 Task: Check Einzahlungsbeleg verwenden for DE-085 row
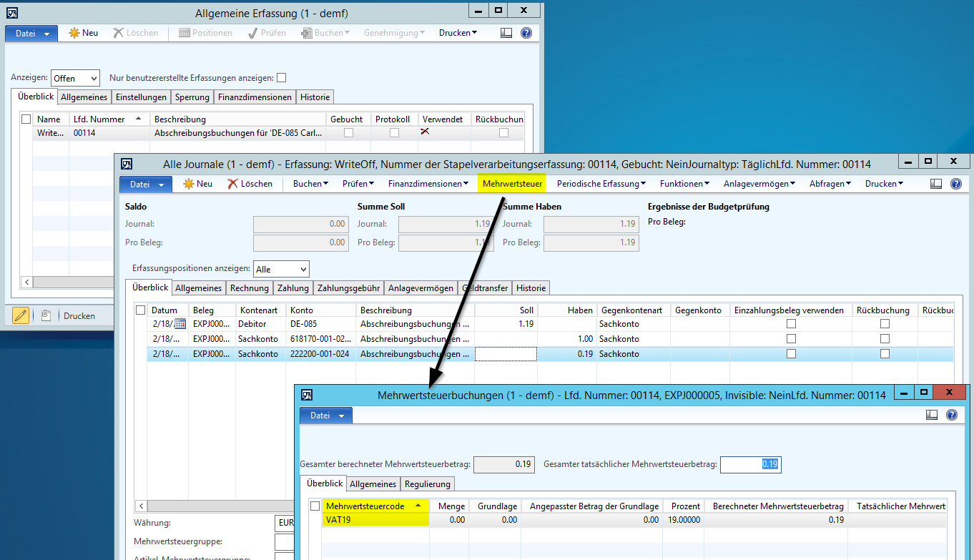point(791,324)
